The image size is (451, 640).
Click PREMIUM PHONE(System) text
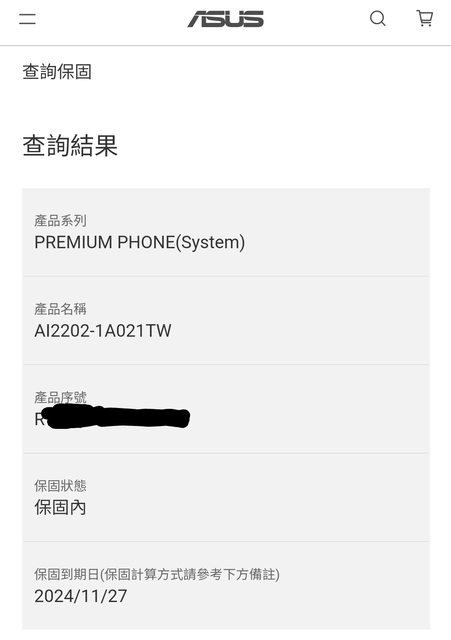140,242
